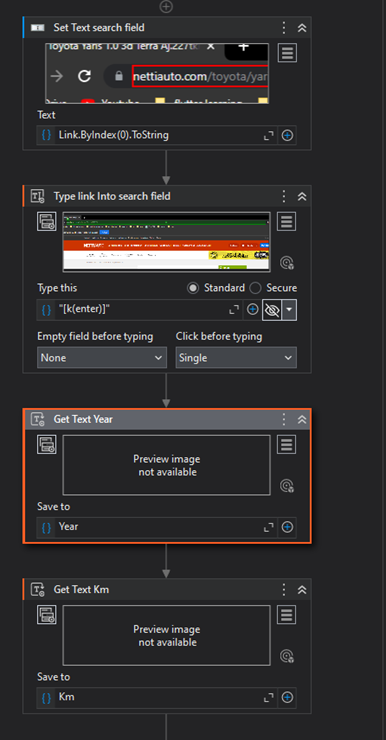The image size is (386, 740).
Task: Collapse the Set Text search field activity
Action: [302, 27]
